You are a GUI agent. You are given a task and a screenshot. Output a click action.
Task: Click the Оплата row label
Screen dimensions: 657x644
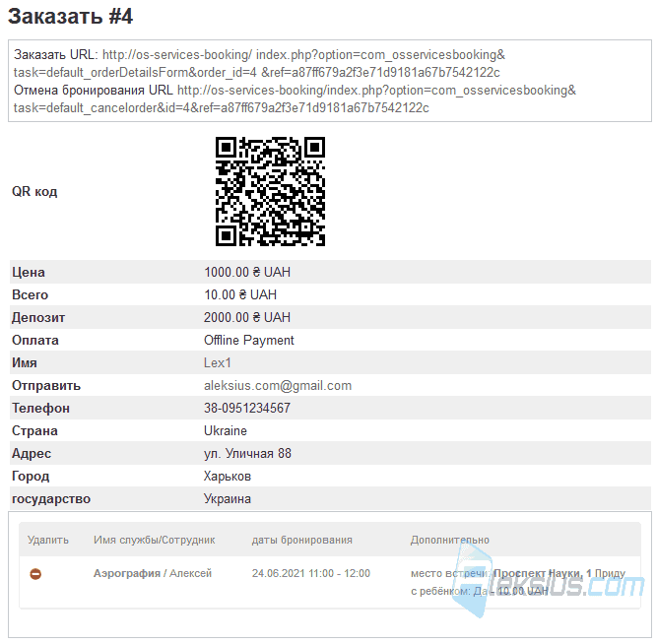(34, 341)
